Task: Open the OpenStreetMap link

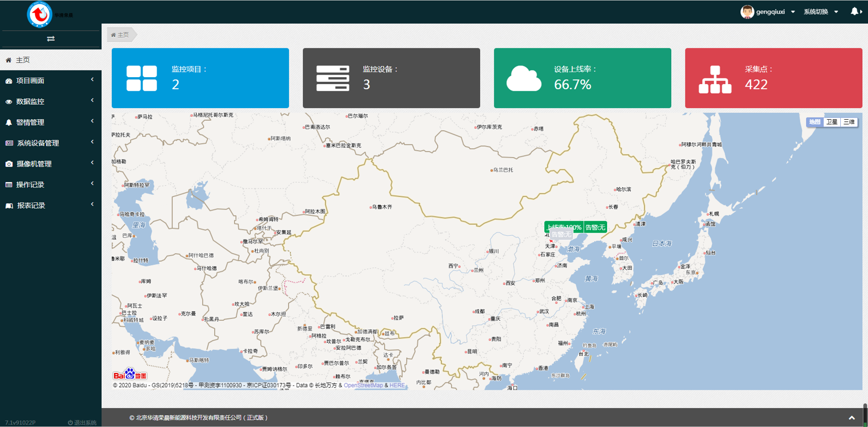Action: pyautogui.click(x=363, y=386)
